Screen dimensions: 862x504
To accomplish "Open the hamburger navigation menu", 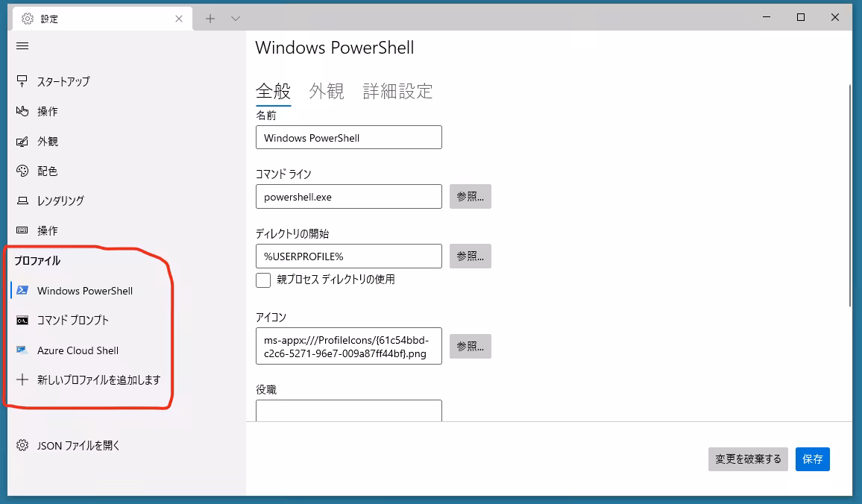I will pyautogui.click(x=22, y=46).
